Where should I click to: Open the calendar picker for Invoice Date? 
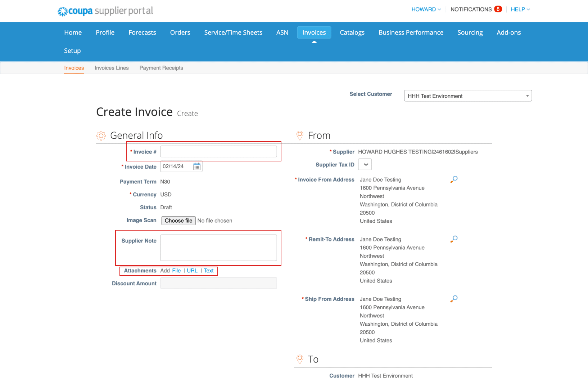196,166
